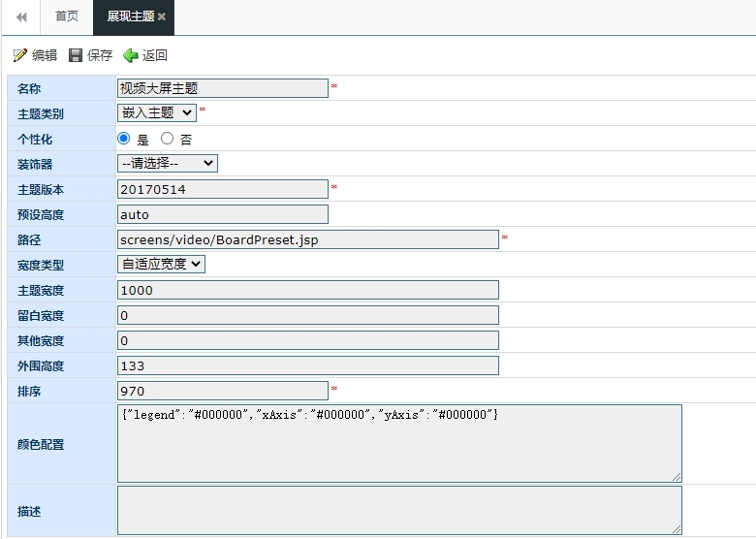
Task: Click the 描述 text area
Action: (399, 511)
